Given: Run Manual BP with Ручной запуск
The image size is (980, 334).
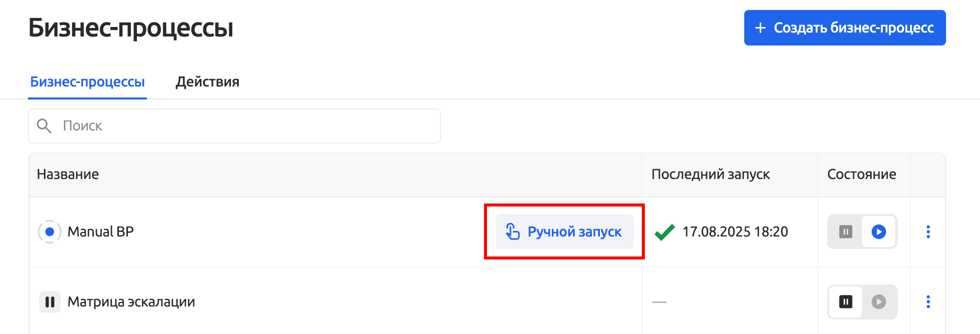Looking at the screenshot, I should click(x=564, y=232).
